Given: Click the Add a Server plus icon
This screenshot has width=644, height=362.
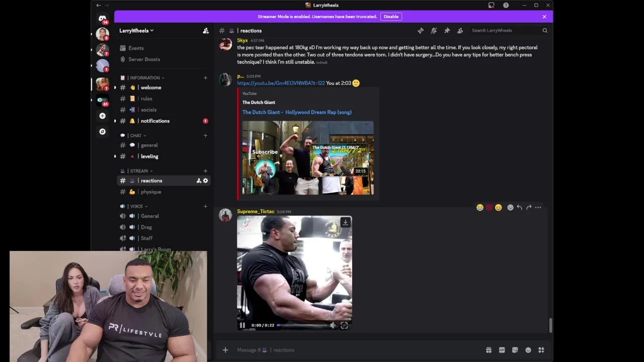Looking at the screenshot, I should (x=103, y=116).
